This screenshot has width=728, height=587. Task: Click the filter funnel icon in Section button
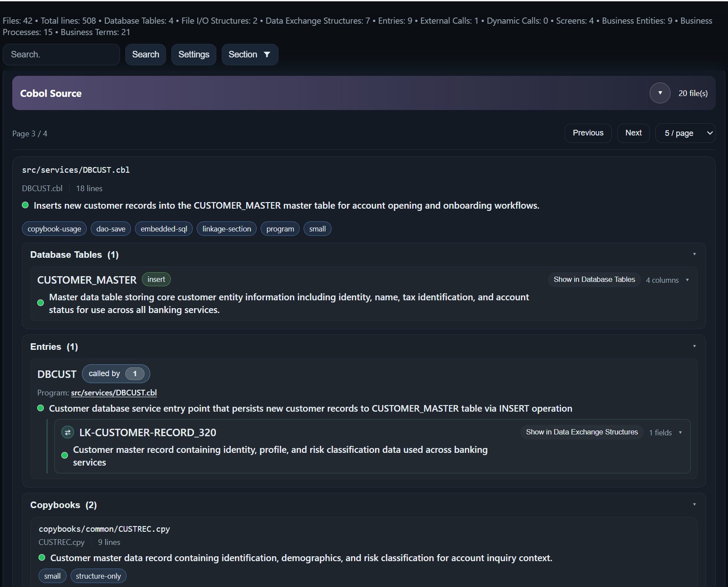pyautogui.click(x=267, y=54)
